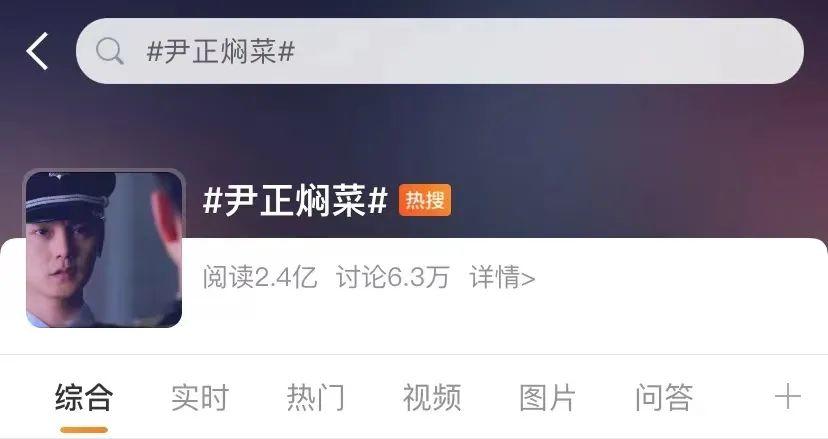This screenshot has height=439, width=828.
Task: Tap the magnifier search icon
Action: click(110, 51)
